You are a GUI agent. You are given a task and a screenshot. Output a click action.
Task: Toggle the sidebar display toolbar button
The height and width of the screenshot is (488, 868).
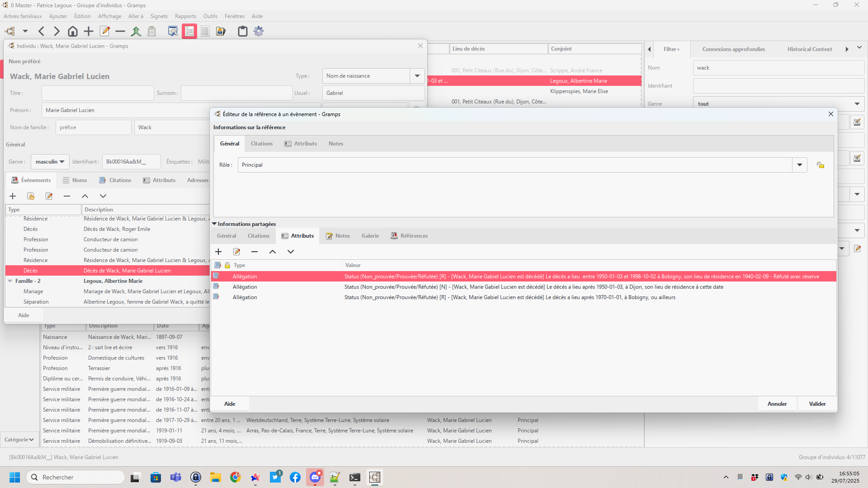(189, 31)
